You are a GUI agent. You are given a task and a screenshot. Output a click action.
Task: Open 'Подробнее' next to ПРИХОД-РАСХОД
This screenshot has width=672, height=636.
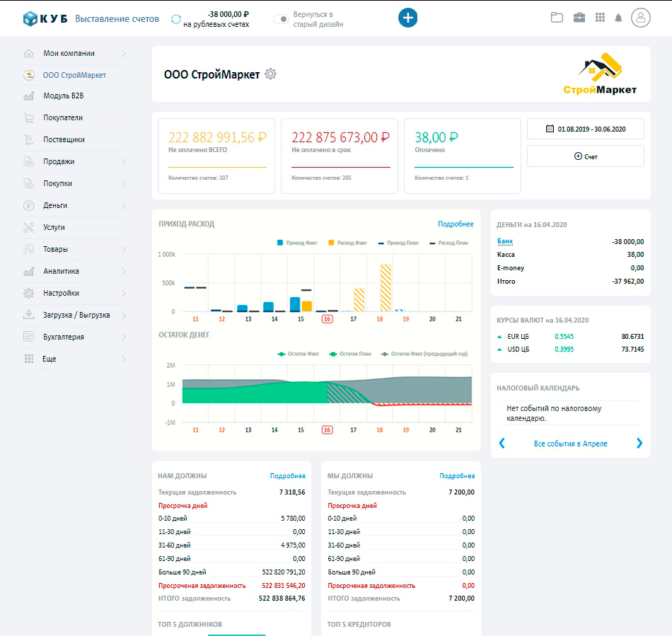pos(456,223)
